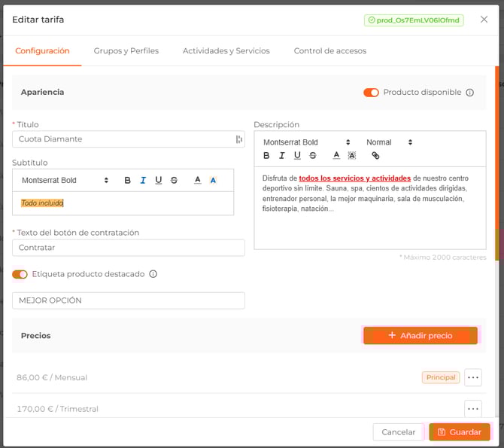Switch to Grupos y Perfiles tab
Screen dimensions: 504x448
point(126,51)
